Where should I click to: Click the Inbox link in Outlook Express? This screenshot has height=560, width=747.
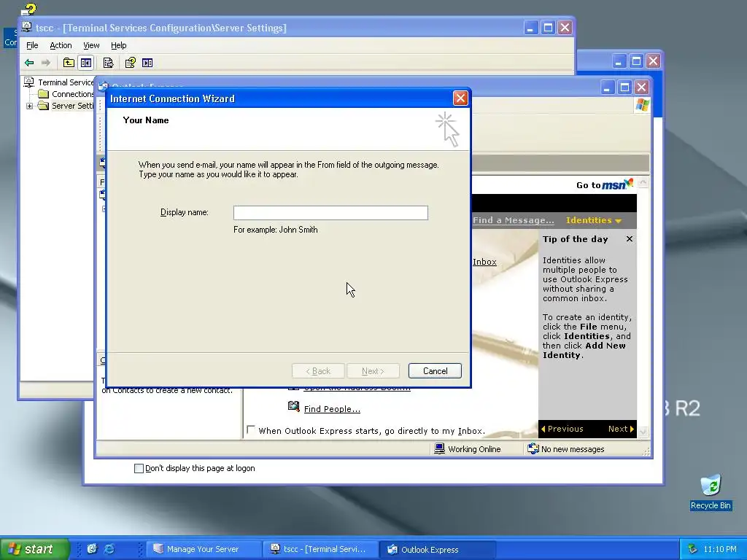pos(484,262)
